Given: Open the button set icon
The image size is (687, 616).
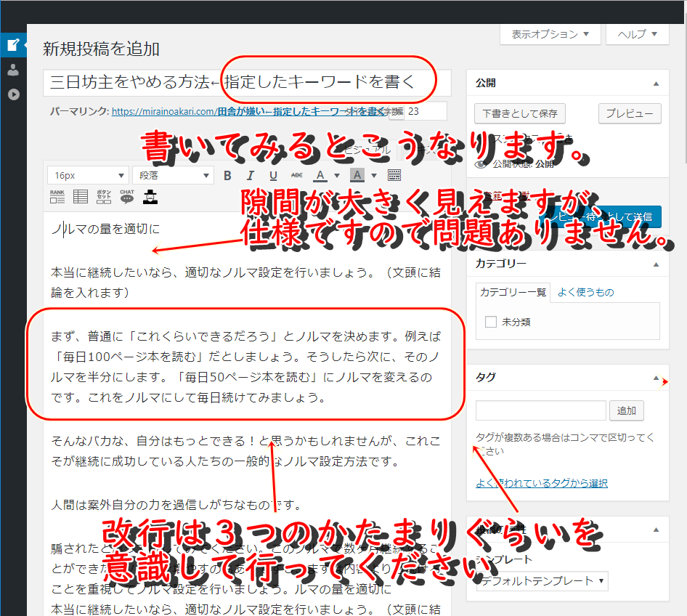Looking at the screenshot, I should click(x=104, y=197).
